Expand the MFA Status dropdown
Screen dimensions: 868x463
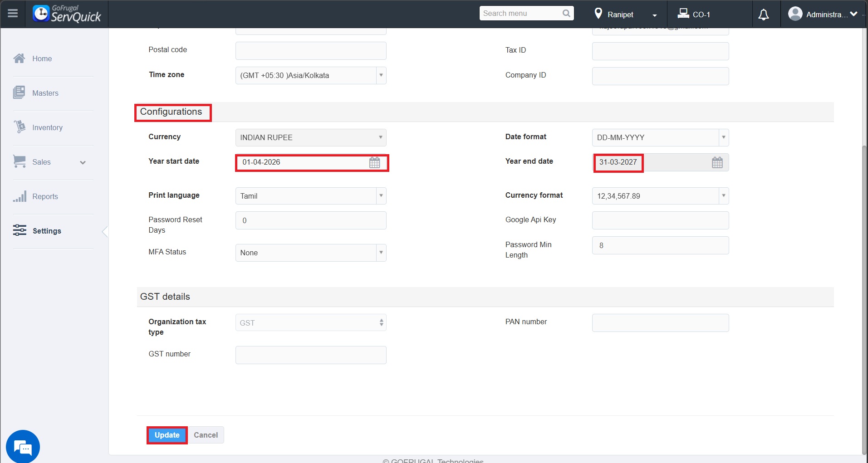click(311, 253)
